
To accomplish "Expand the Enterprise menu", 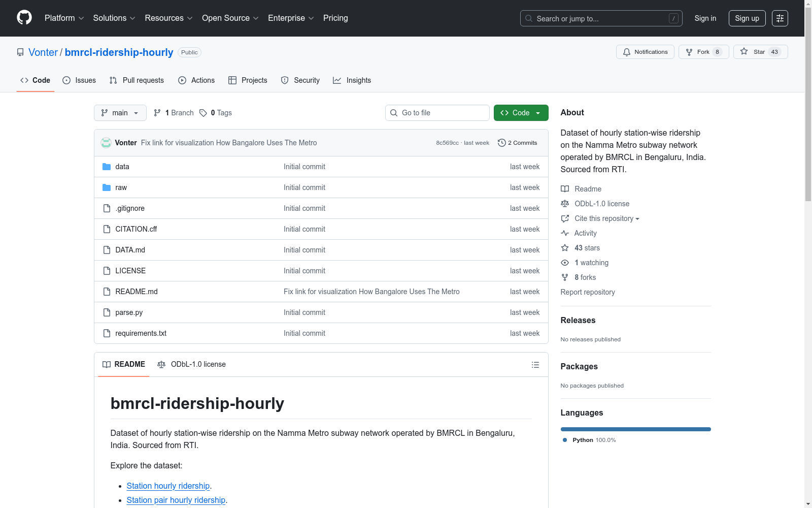I will pyautogui.click(x=291, y=18).
